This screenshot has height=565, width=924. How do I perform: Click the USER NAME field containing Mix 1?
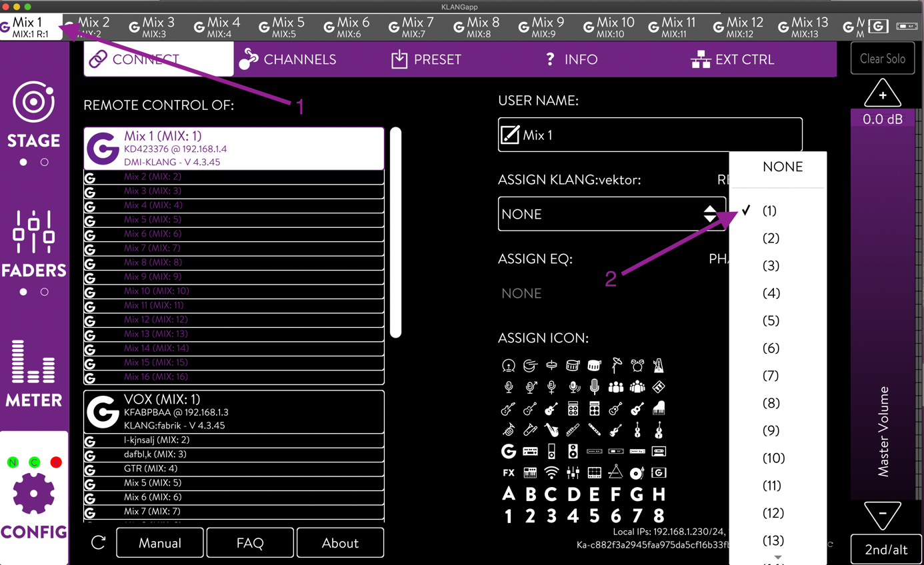click(x=650, y=135)
